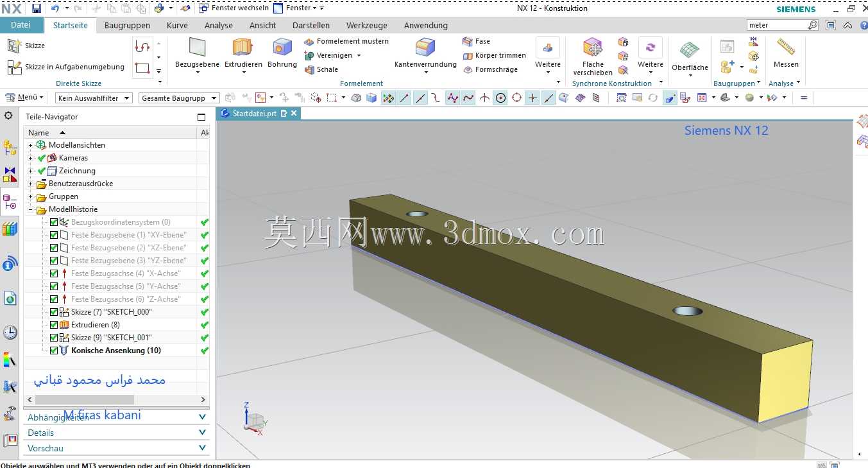Open the Menü button dropdown
This screenshot has height=468, width=868.
25,98
